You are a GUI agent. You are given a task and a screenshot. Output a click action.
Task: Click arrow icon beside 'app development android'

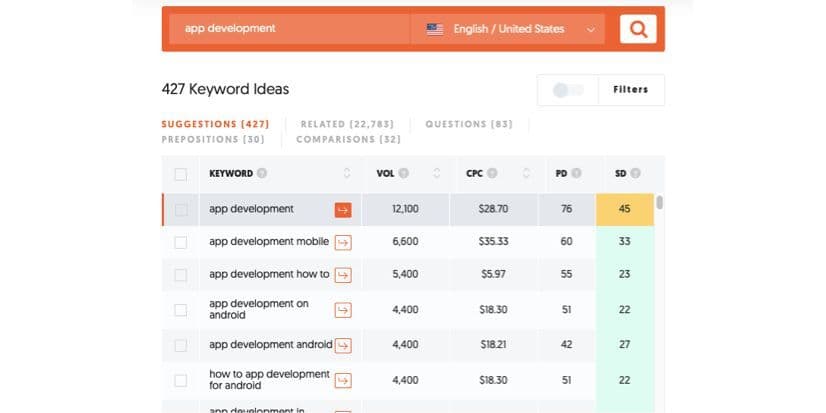(x=343, y=345)
